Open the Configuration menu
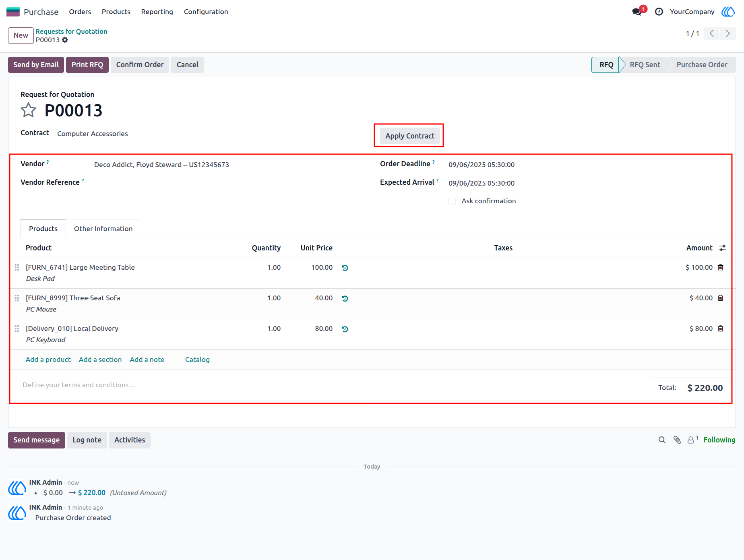 coord(206,12)
